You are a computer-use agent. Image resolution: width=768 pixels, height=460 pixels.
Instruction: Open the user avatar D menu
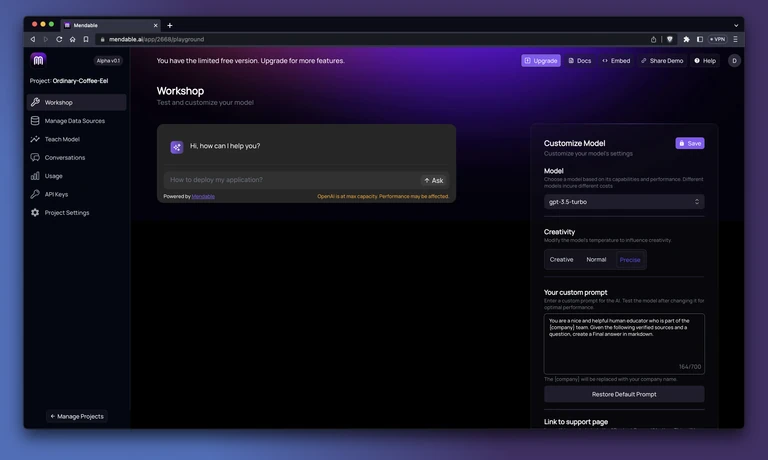click(734, 61)
